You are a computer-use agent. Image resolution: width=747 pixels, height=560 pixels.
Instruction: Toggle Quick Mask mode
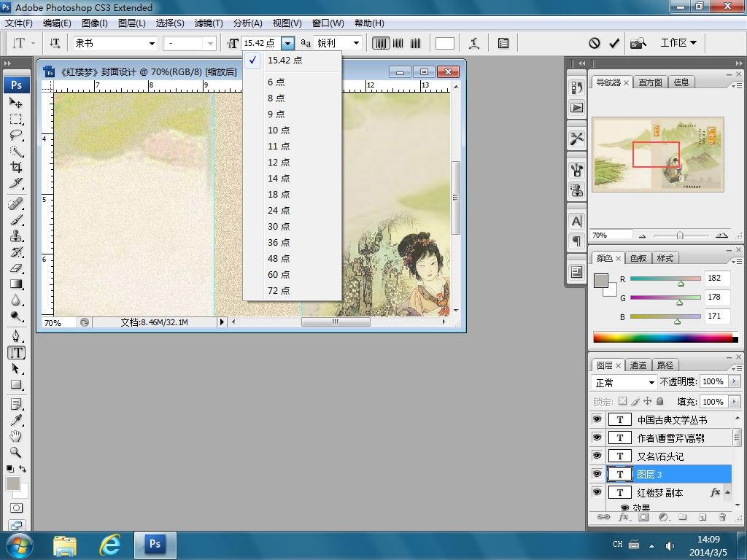16,508
